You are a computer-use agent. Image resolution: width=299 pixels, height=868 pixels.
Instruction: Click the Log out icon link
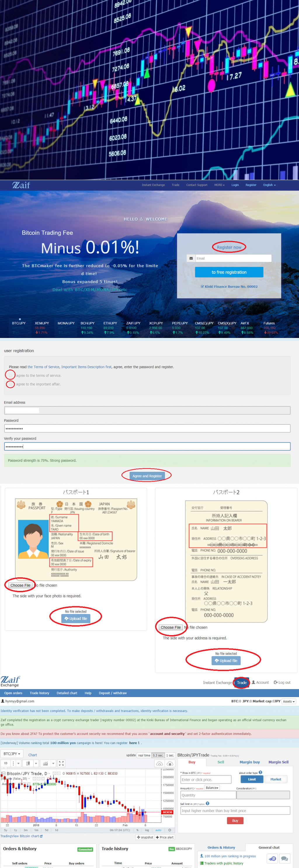tap(282, 682)
